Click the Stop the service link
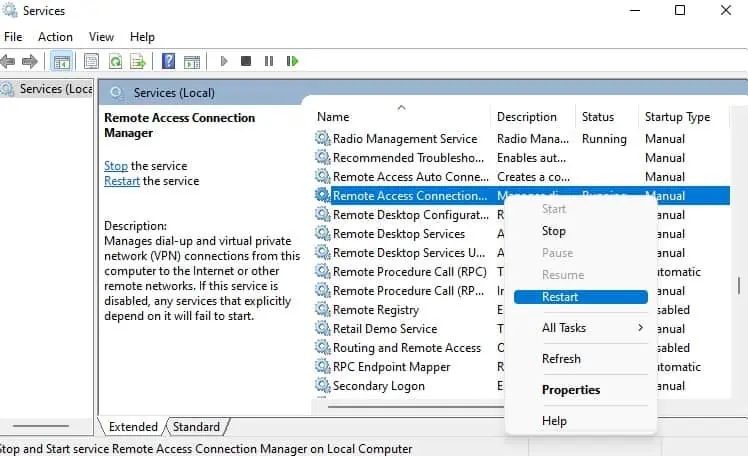Screen dimensions: 748x456 point(115,166)
